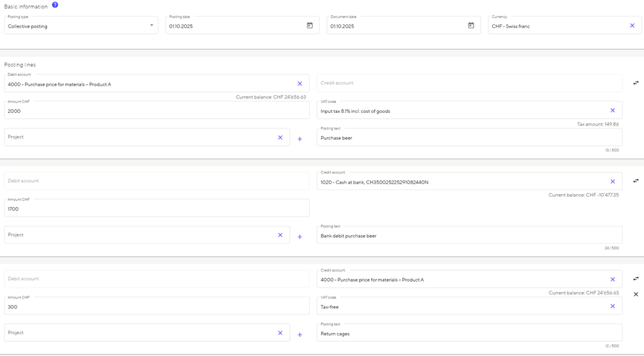Image resolution: width=644 pixels, height=356 pixels.
Task: Swap debit and credit on Return cages line
Action: tap(635, 279)
